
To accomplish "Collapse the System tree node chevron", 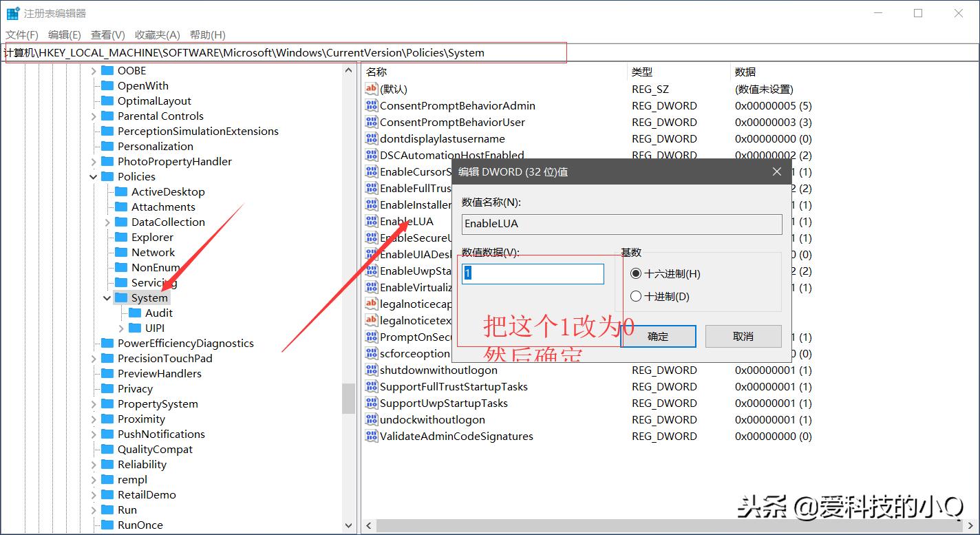I will [107, 297].
